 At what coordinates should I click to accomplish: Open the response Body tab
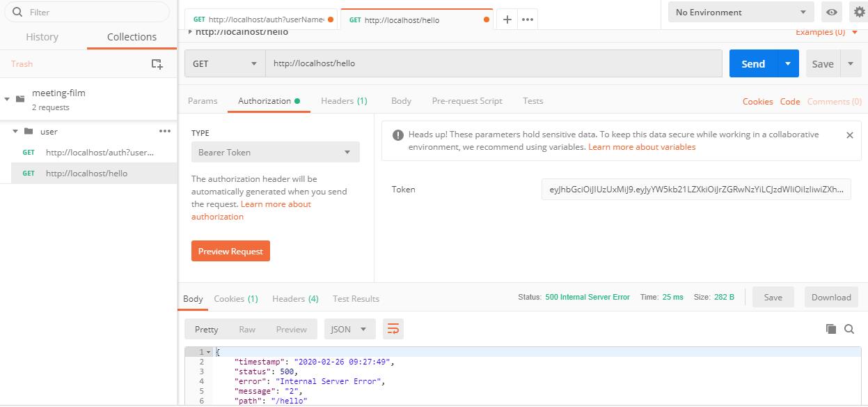point(193,298)
